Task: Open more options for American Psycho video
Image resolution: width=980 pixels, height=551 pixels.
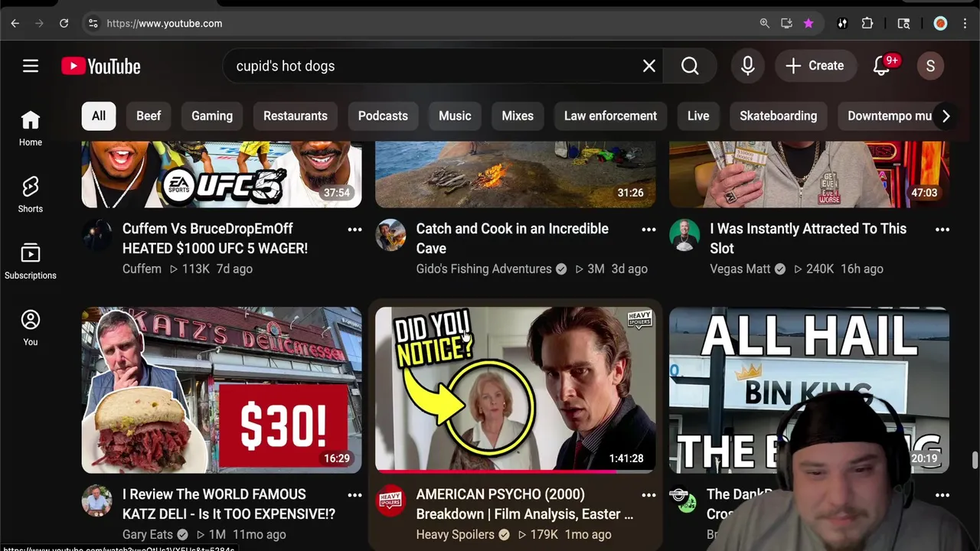Action: tap(648, 495)
